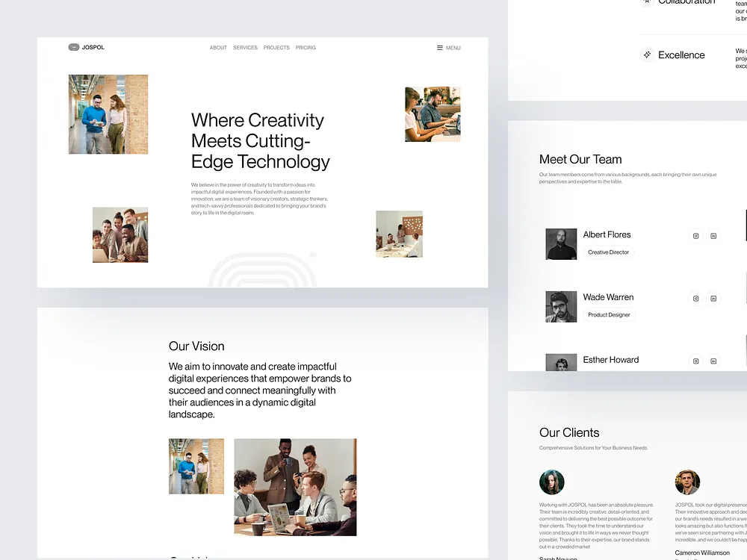Click the JOSPOL logo icon in header
Viewport: 747px width, 560px height.
coord(75,47)
